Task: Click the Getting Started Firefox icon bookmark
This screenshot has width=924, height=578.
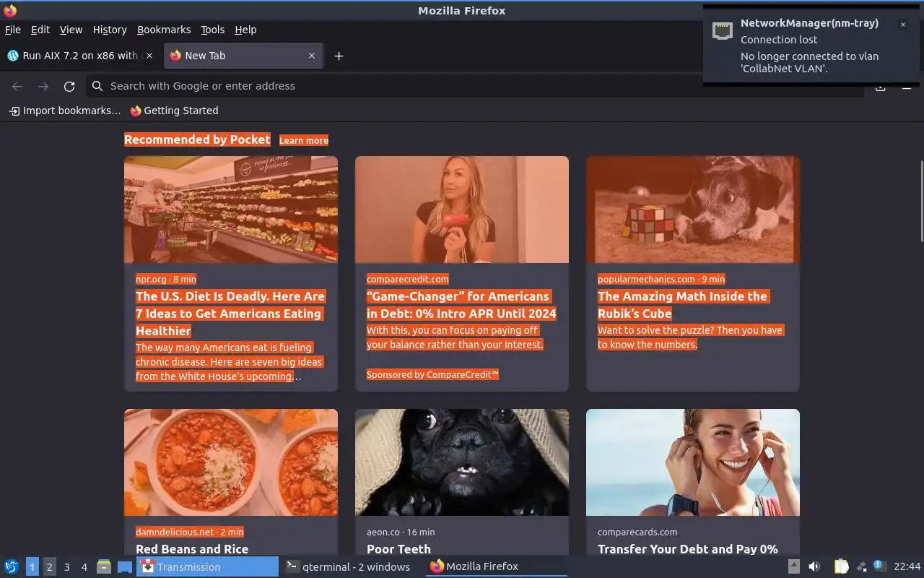Action: pos(136,111)
